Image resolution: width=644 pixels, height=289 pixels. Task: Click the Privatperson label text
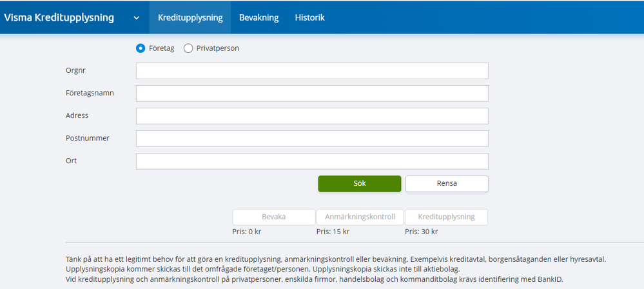[217, 48]
